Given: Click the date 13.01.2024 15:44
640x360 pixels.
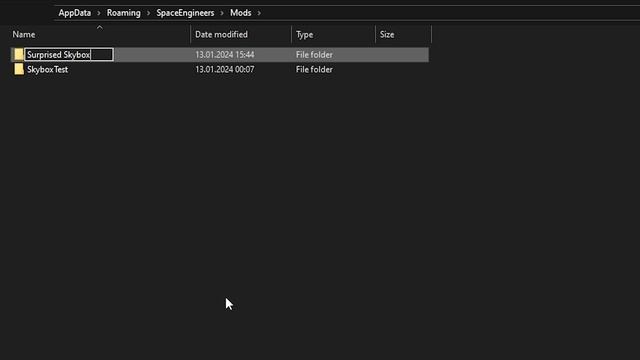Looking at the screenshot, I should pos(224,55).
